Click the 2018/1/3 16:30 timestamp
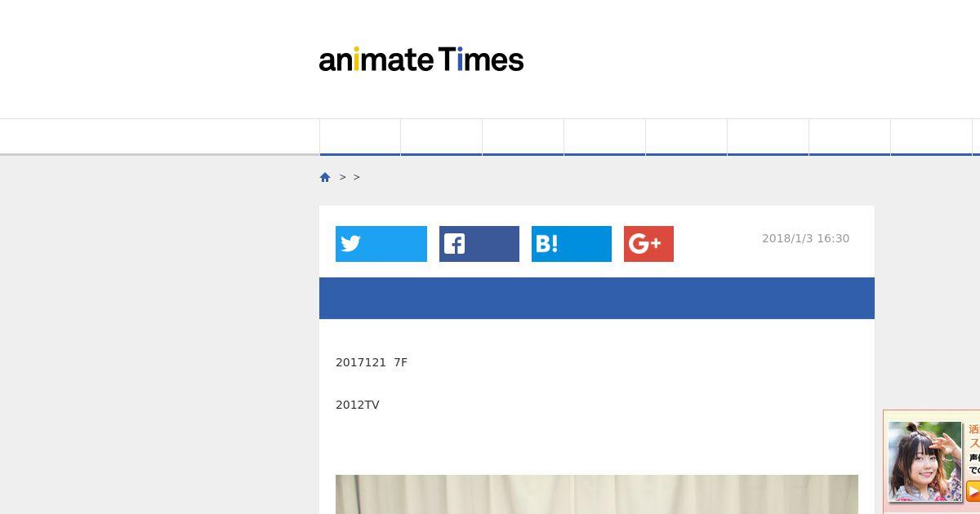The height and width of the screenshot is (514, 980). [805, 238]
